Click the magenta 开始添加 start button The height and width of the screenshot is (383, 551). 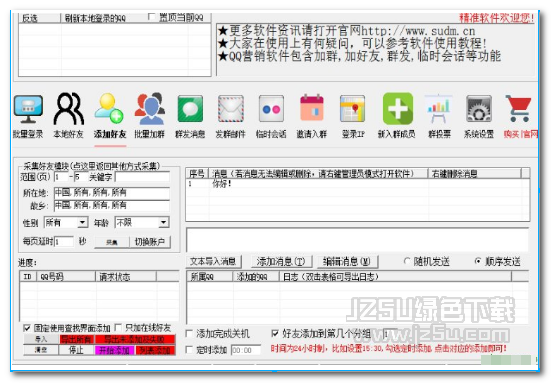pos(115,350)
